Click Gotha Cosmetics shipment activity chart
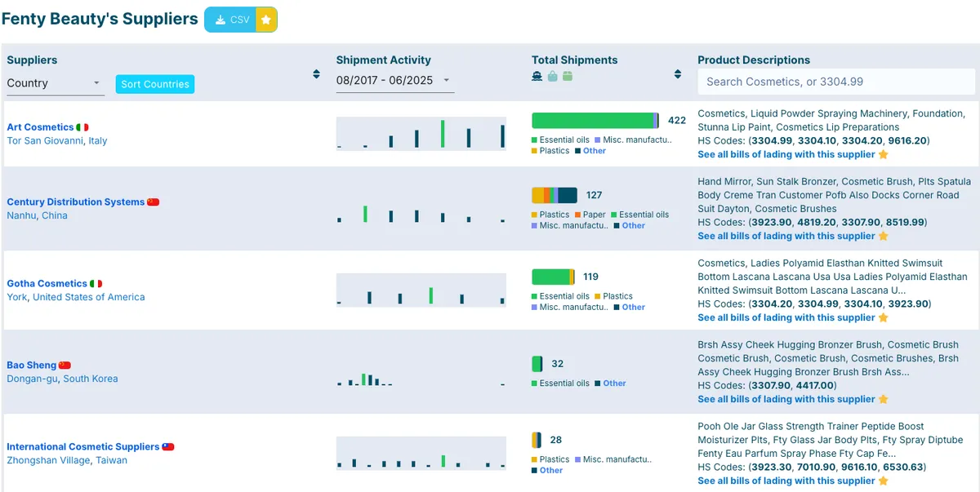 tap(421, 290)
